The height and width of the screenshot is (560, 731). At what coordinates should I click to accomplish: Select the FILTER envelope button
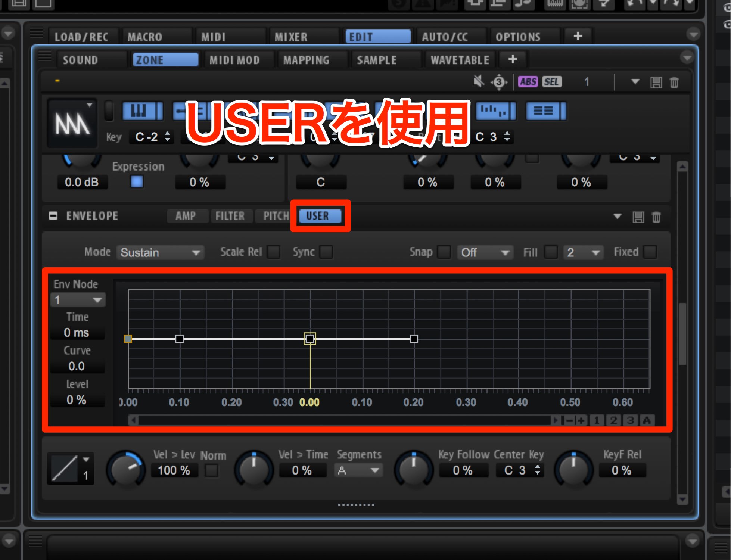pos(231,216)
